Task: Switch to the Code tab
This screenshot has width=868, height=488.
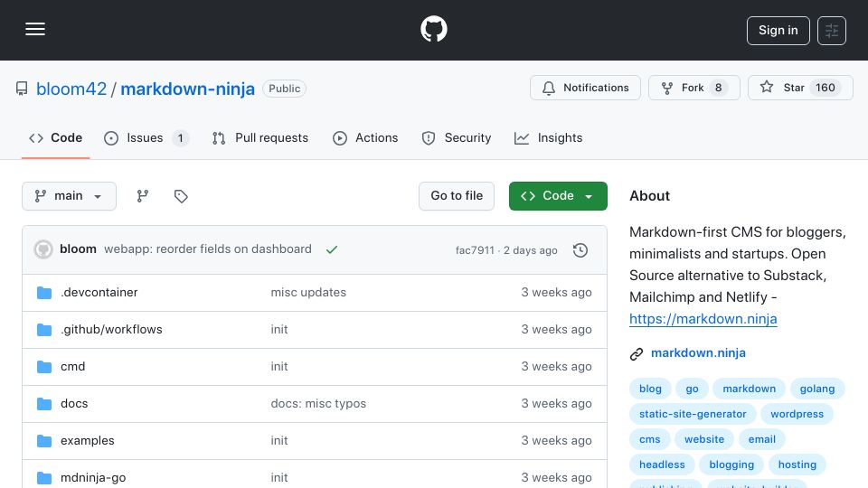Action: coord(55,137)
